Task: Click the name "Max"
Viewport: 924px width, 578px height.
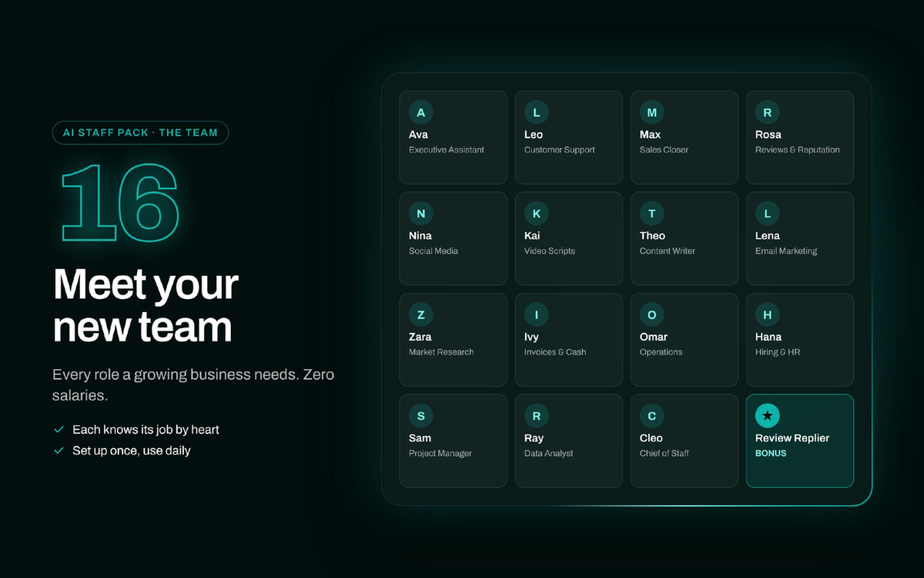Action: (651, 135)
